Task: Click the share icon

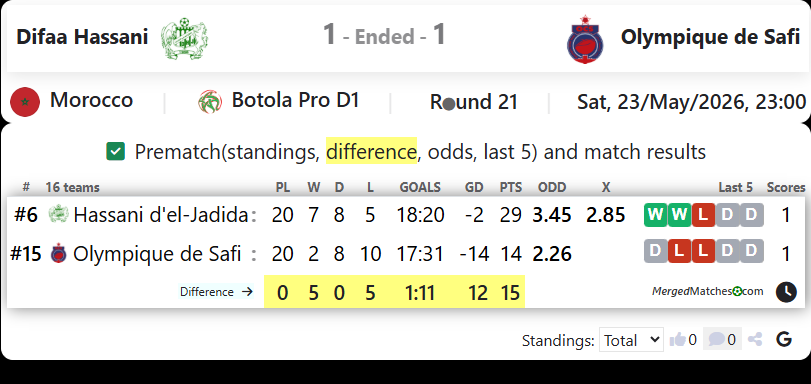Action: click(755, 339)
